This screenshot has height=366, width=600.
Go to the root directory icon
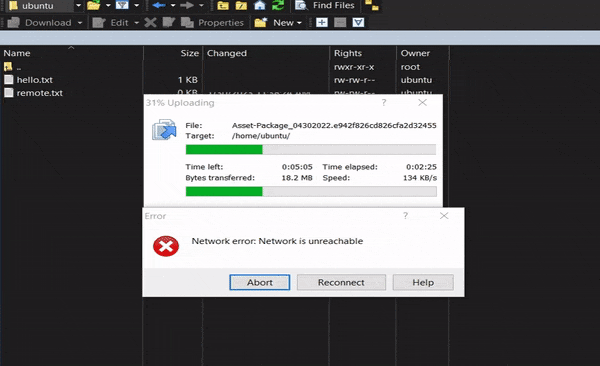pyautogui.click(x=241, y=5)
